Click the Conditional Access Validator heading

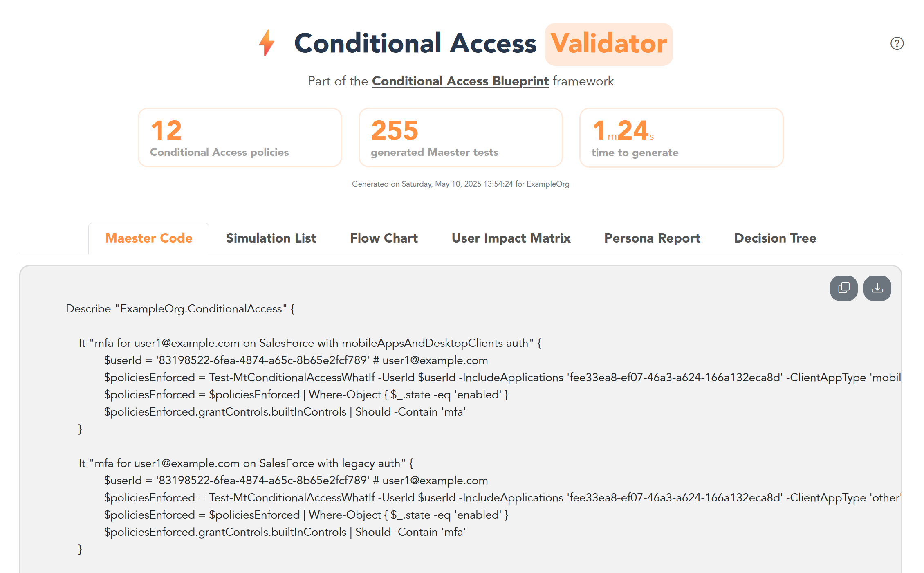[415, 43]
